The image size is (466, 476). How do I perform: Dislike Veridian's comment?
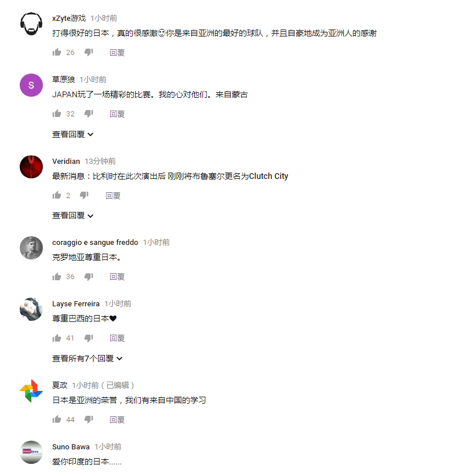pyautogui.click(x=84, y=196)
